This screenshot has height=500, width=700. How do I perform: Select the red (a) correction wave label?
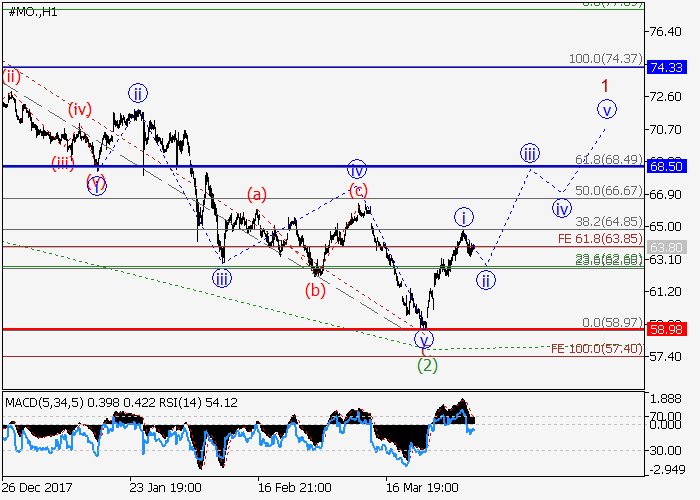tap(257, 194)
